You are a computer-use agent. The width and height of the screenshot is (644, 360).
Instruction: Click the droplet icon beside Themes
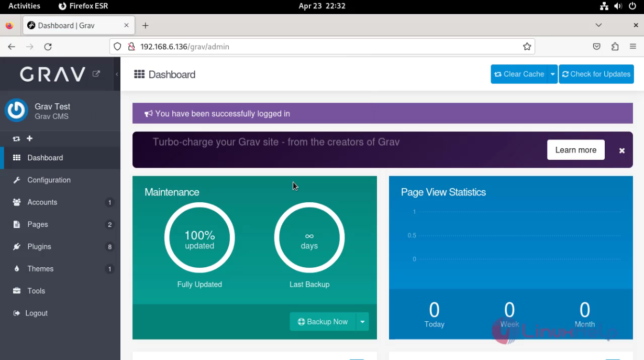coord(16,269)
